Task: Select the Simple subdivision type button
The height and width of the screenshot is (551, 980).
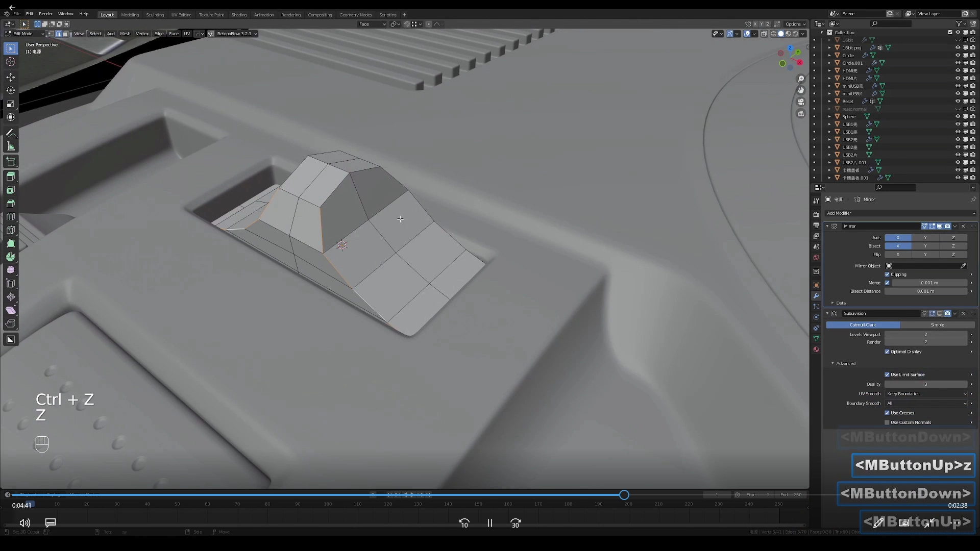Action: coord(937,325)
